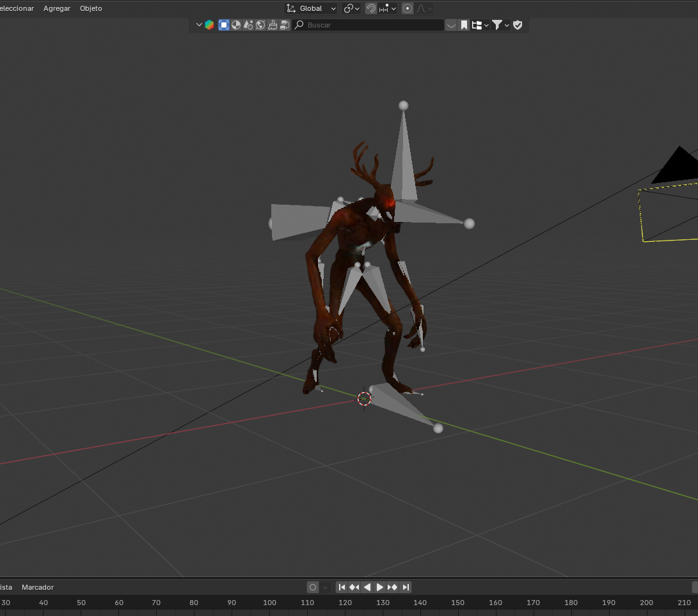This screenshot has width=698, height=616.
Task: Play the animation in reverse
Action: pos(367,587)
